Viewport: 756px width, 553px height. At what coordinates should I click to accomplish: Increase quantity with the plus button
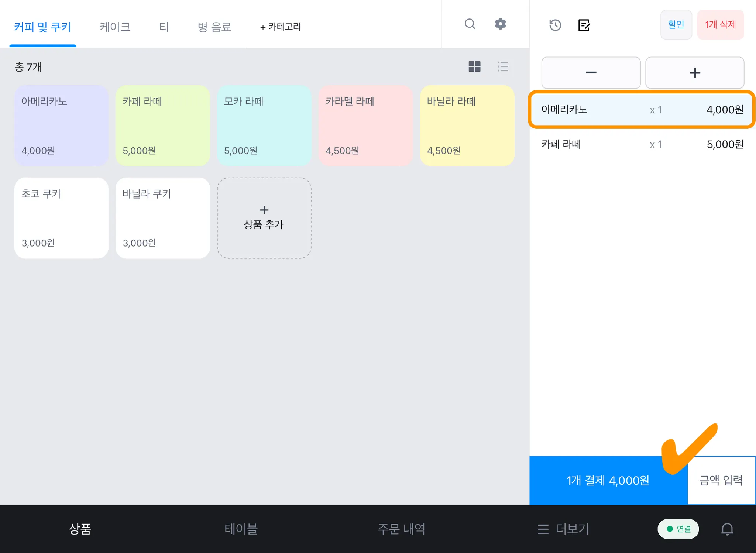(694, 73)
